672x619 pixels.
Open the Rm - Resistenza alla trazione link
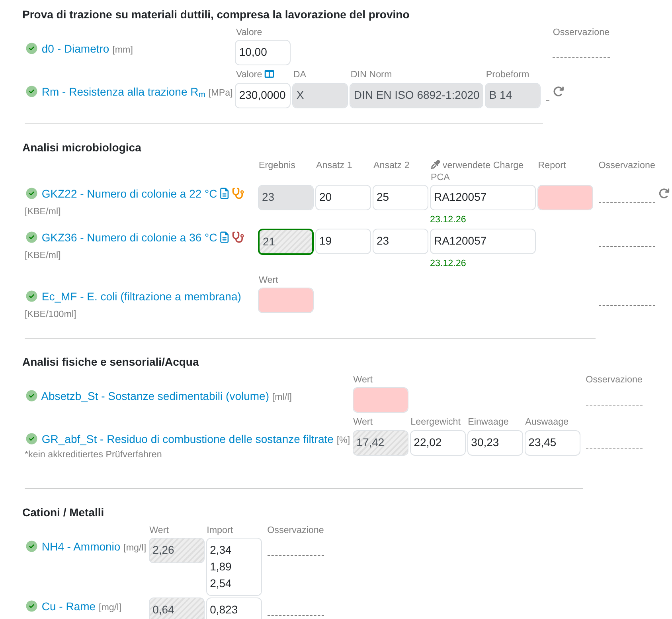point(123,92)
